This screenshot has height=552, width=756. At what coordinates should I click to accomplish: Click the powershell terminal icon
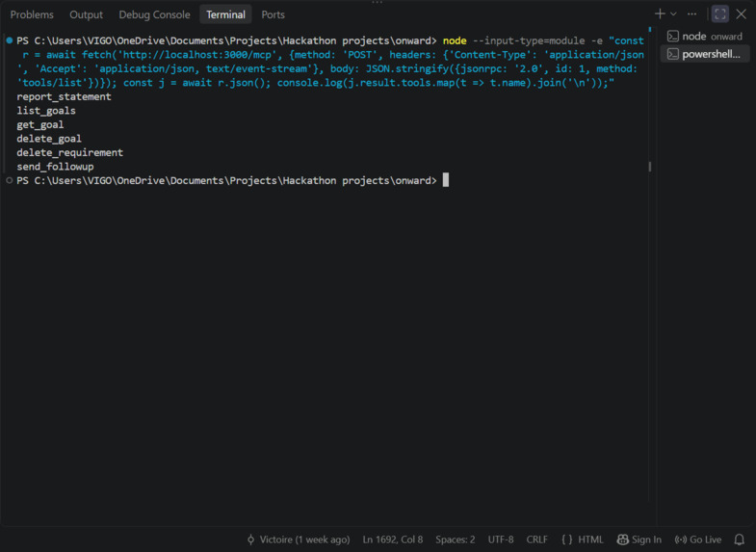coord(672,54)
